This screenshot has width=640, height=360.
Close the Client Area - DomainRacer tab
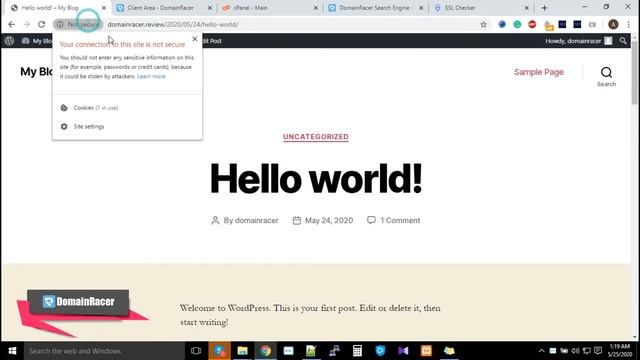(x=210, y=8)
